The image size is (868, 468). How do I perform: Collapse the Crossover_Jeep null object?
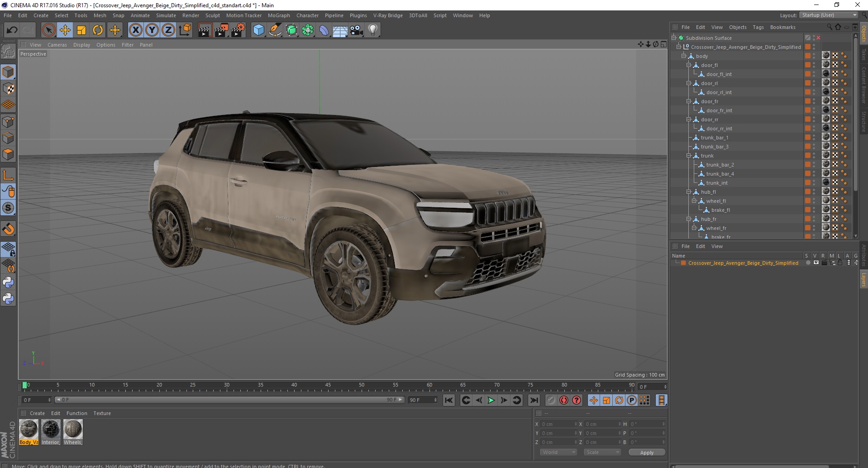click(679, 47)
